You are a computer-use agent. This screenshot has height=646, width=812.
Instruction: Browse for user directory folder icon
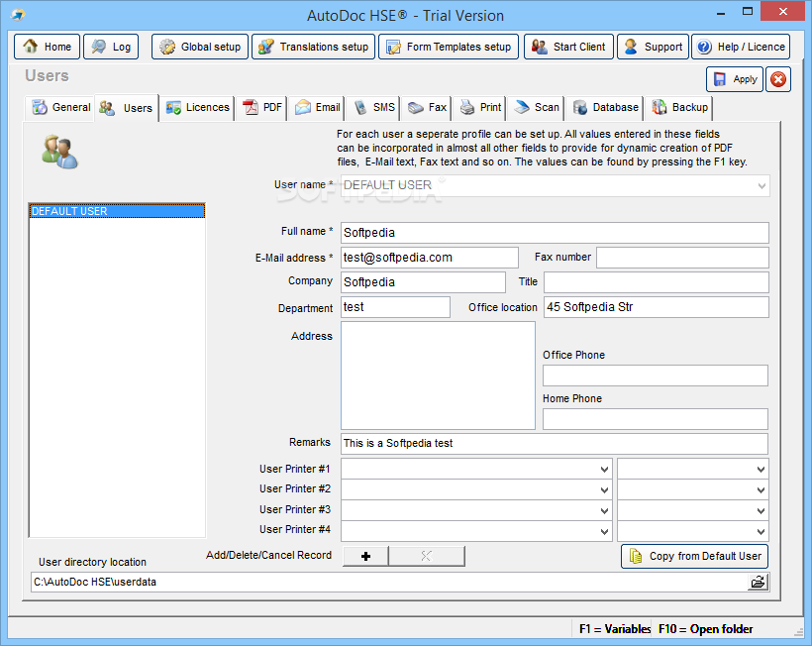(x=758, y=582)
